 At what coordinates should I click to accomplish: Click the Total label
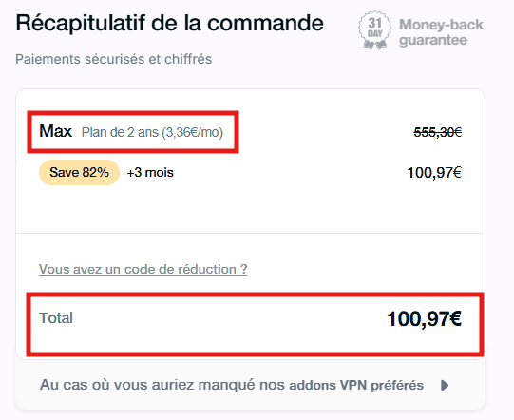[x=56, y=318]
